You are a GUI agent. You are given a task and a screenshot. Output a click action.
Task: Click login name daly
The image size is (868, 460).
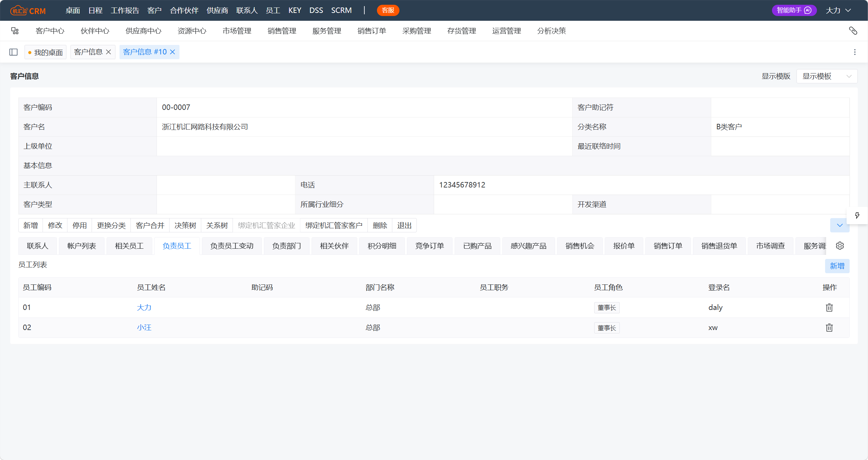[715, 308]
